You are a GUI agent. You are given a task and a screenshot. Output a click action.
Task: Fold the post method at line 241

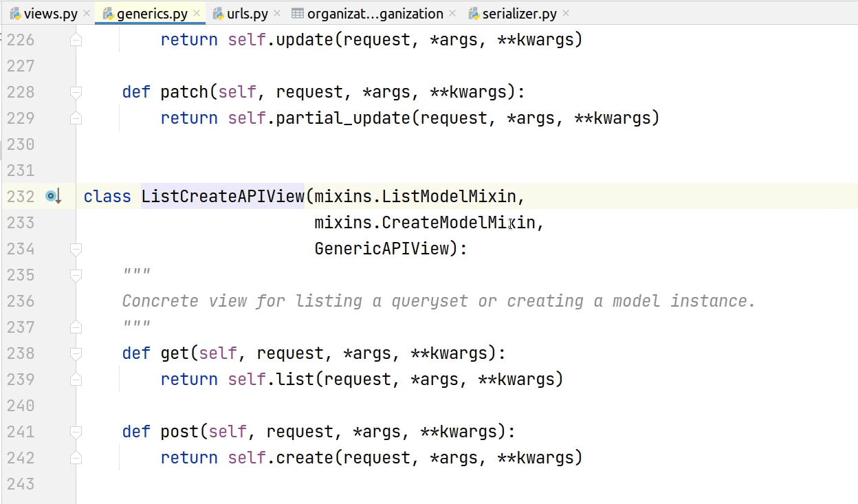click(x=76, y=432)
